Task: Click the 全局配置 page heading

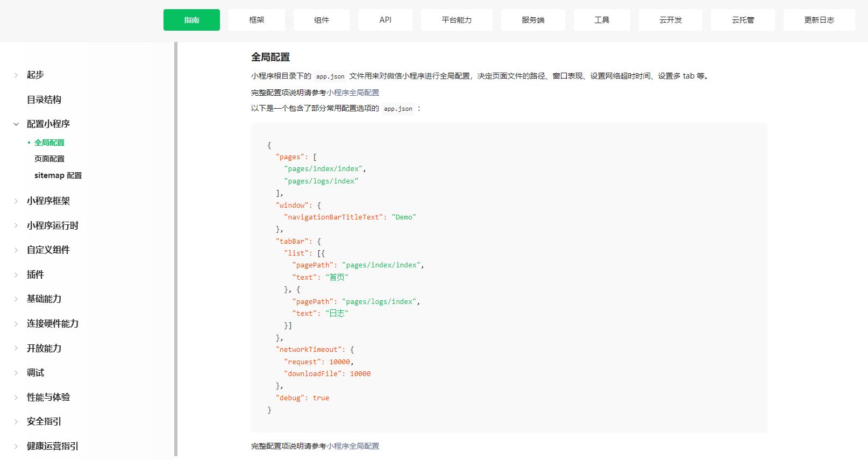Action: 271,57
